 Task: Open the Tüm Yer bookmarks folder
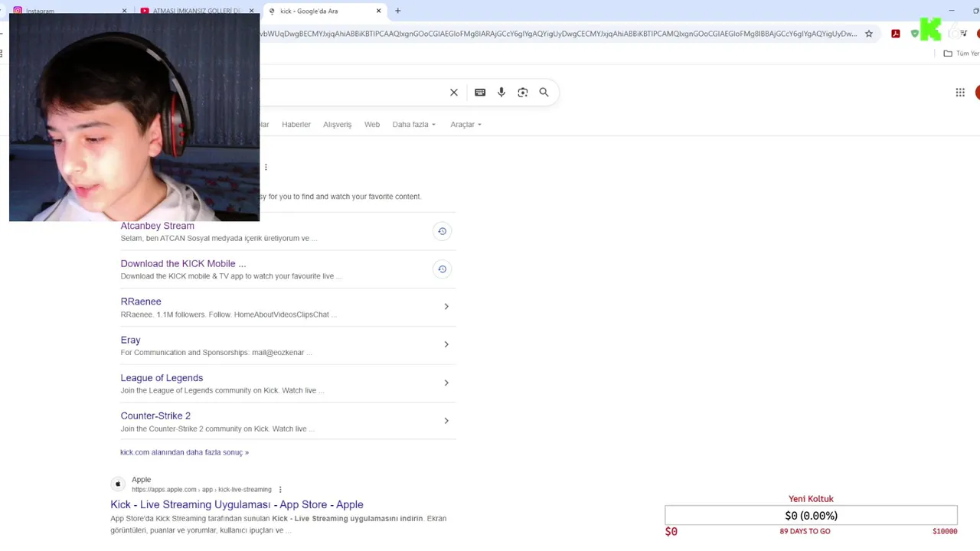(x=961, y=54)
